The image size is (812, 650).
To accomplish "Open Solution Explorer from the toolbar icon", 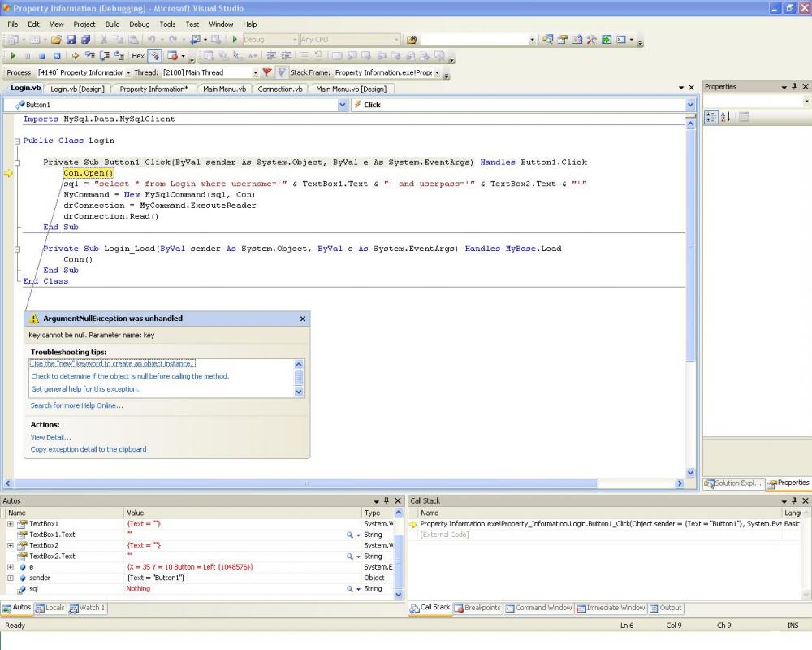I will 547,39.
